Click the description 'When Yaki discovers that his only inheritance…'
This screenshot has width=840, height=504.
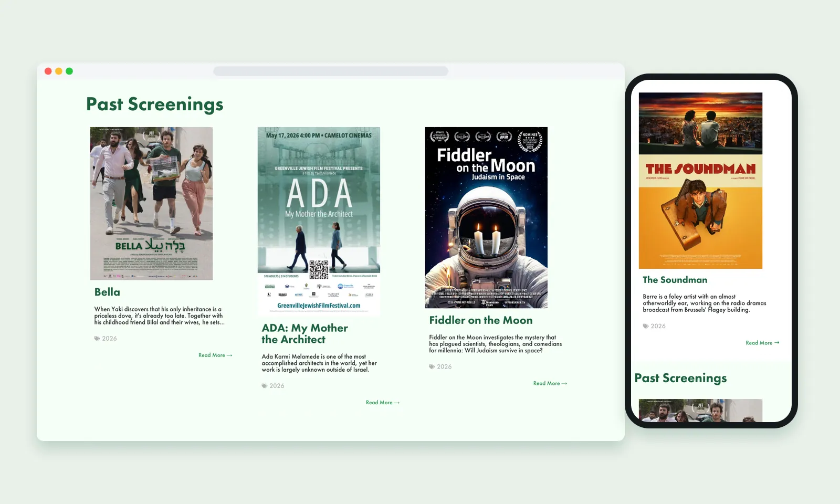point(159,316)
